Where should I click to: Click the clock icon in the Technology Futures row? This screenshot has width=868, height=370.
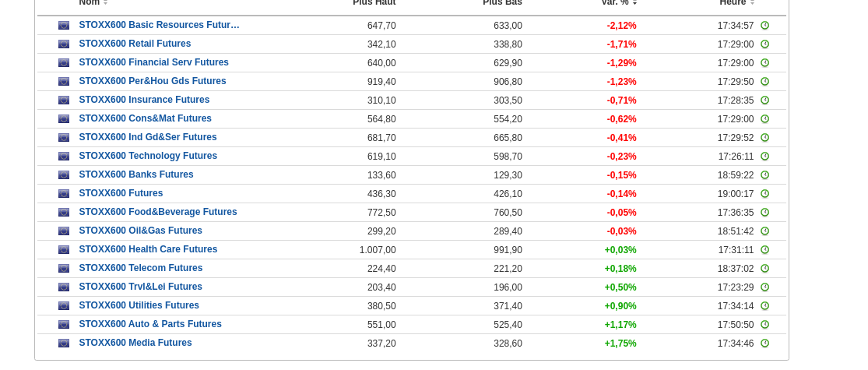(764, 157)
